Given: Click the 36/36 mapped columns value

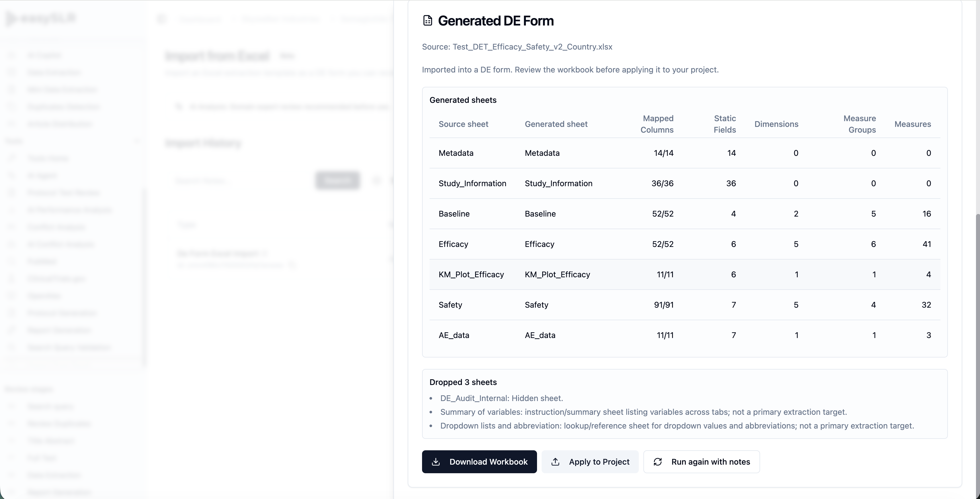Looking at the screenshot, I should pos(662,183).
